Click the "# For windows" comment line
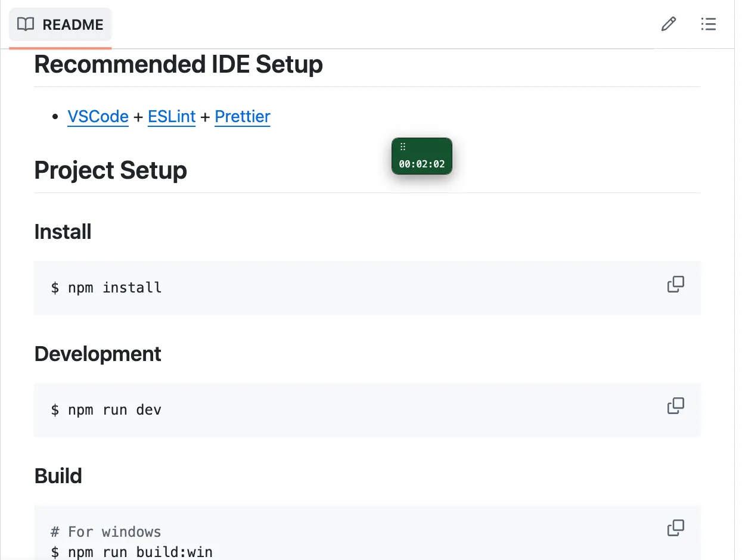This screenshot has height=560, width=742. pos(106,531)
